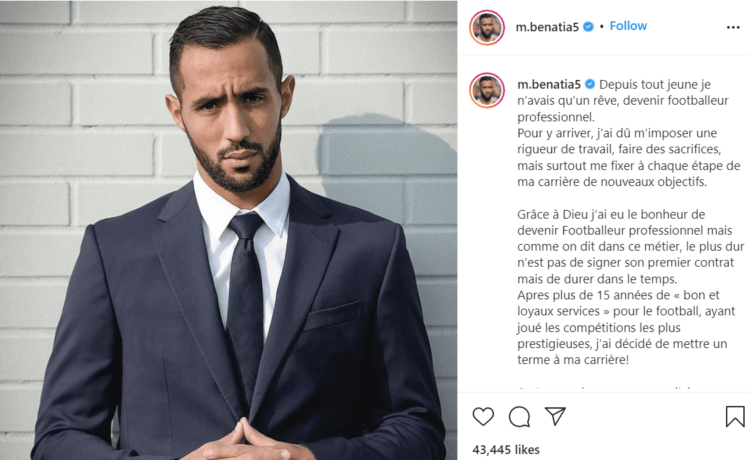750x460 pixels.
Task: Share post using paper plane icon
Action: [x=555, y=416]
